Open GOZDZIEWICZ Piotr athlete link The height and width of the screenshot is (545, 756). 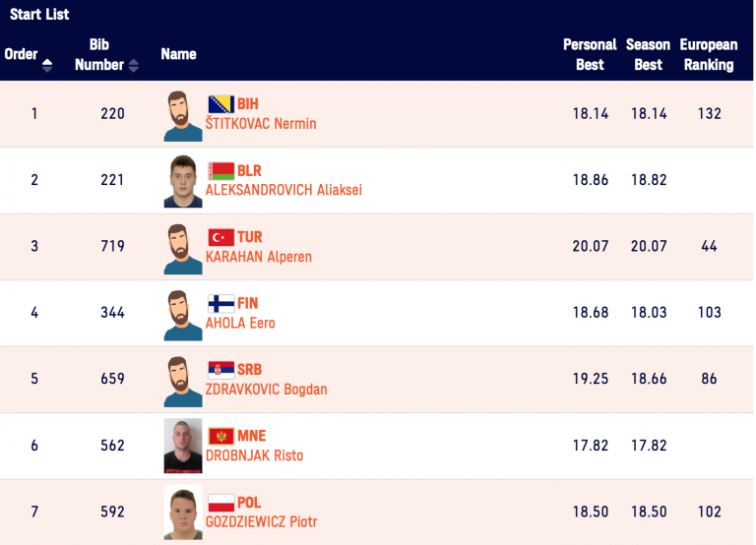click(x=261, y=522)
